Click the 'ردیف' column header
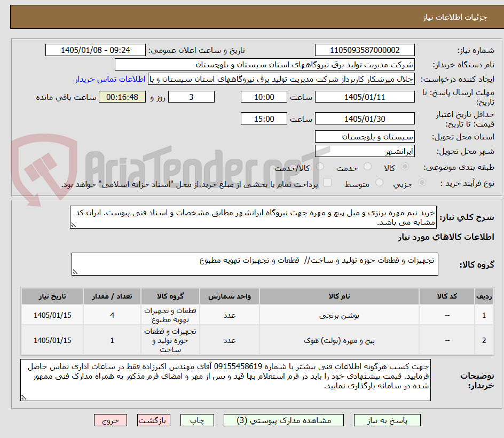 click(484, 296)
